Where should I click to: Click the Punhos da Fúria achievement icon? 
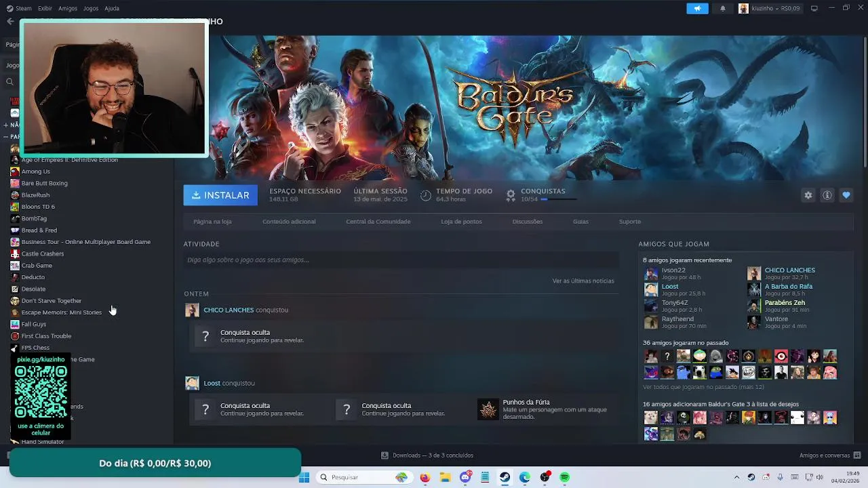click(x=488, y=409)
